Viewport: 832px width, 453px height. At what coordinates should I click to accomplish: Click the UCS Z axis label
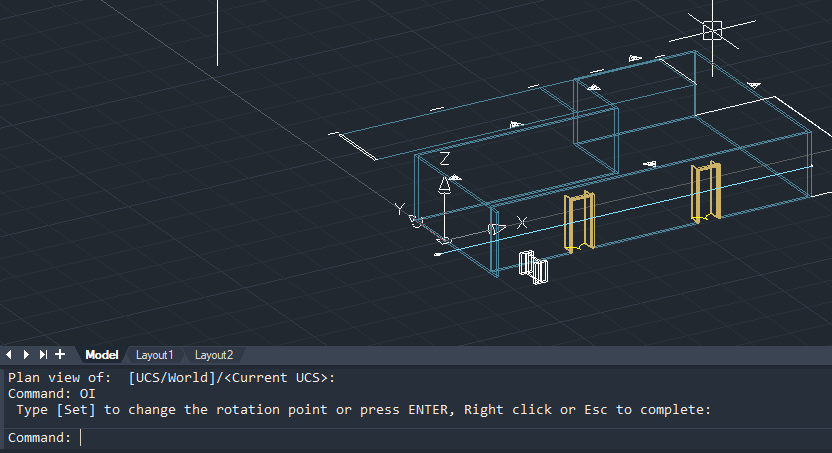click(445, 159)
